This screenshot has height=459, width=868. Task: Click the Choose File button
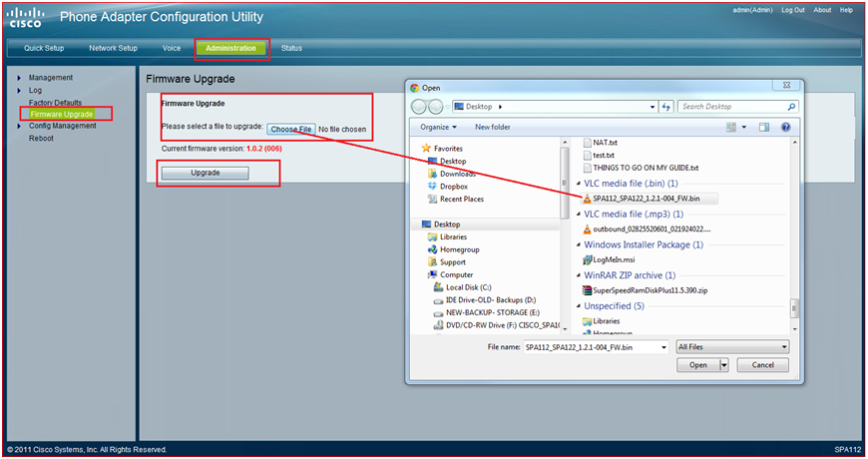pyautogui.click(x=291, y=130)
